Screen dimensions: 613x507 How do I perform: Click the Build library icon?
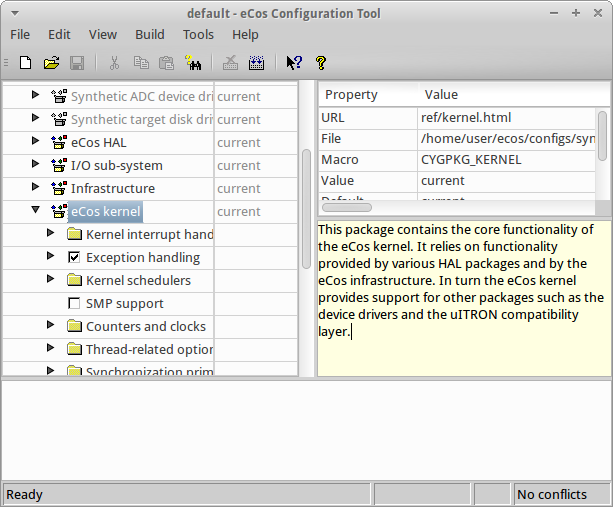click(x=256, y=63)
